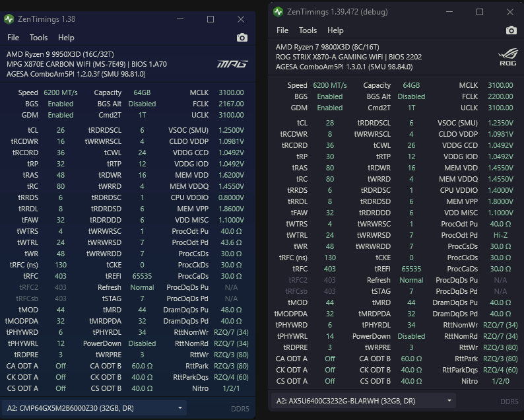Click the ROG brand logo
The image size is (524, 420).
508,57
